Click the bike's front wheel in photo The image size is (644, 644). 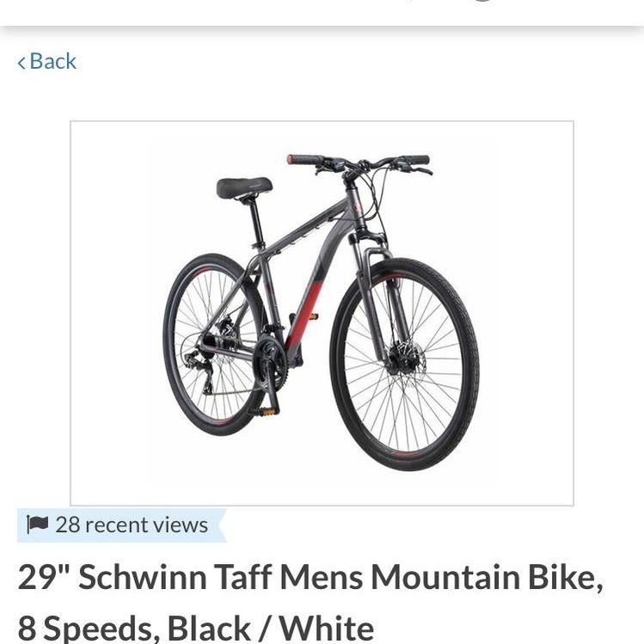(x=405, y=364)
